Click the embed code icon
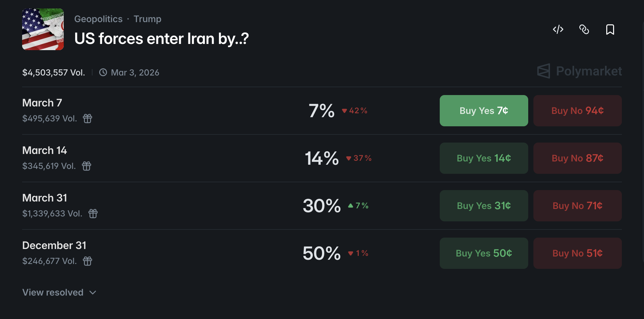The height and width of the screenshot is (319, 644). [558, 30]
